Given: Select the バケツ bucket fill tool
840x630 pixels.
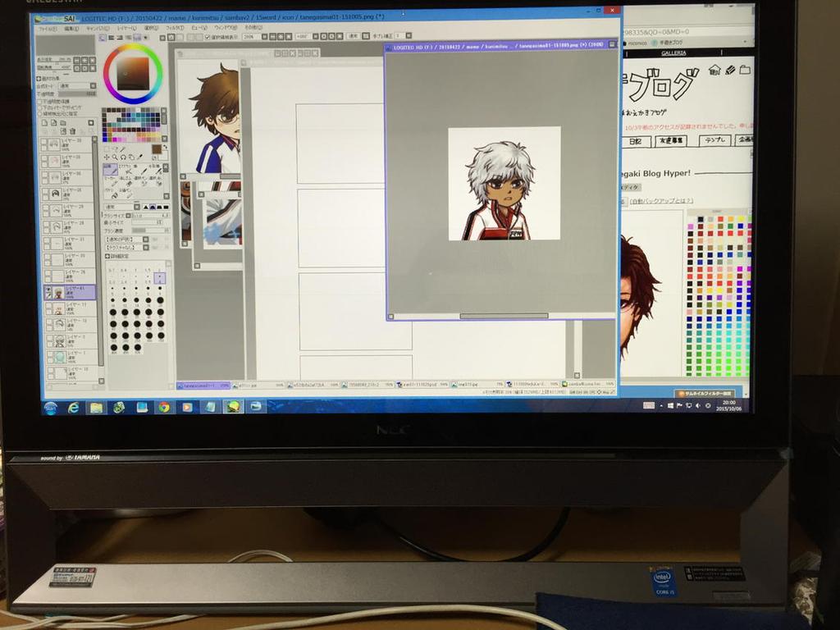Looking at the screenshot, I should (112, 194).
